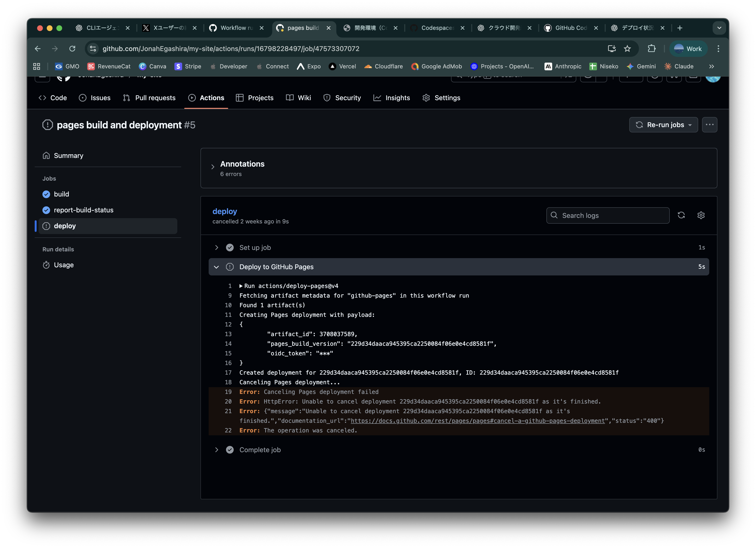Screen dimensions: 756x548
Task: Select the build job in sidebar
Action: tap(61, 194)
